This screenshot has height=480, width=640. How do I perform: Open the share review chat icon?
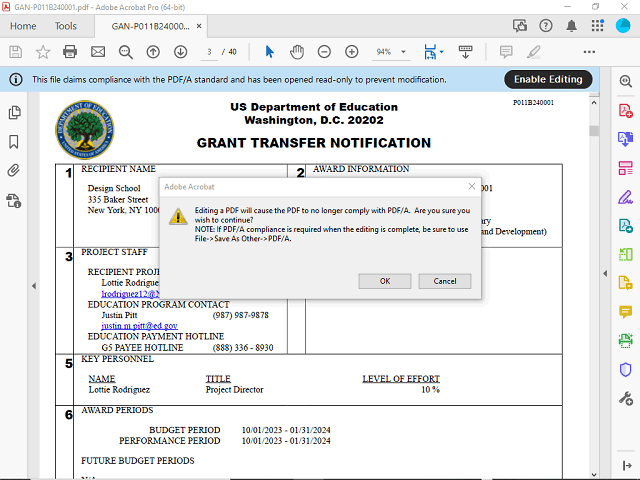tap(520, 26)
